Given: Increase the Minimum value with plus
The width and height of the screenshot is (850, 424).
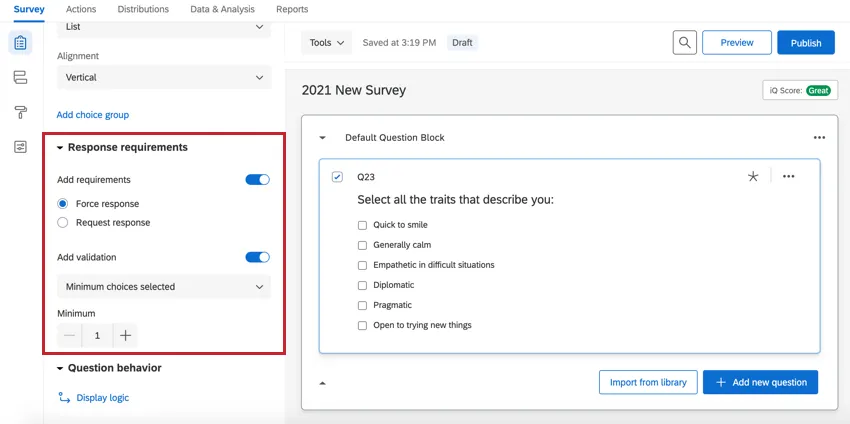Looking at the screenshot, I should [125, 336].
